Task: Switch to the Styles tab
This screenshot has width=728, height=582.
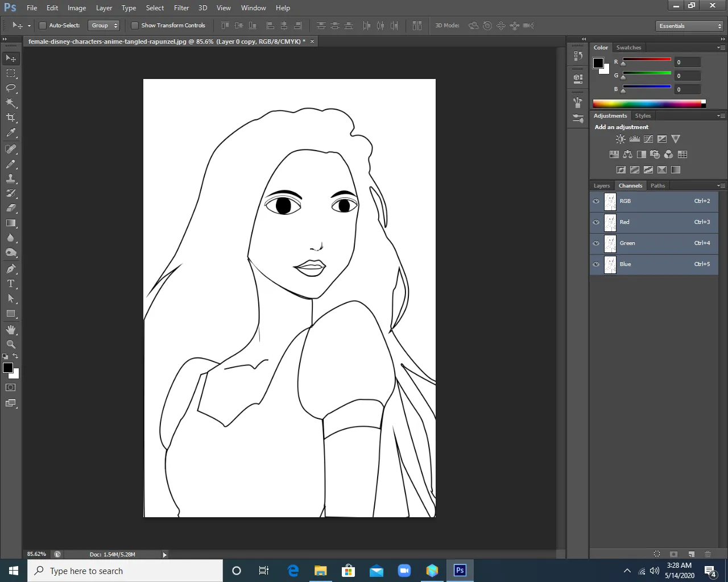Action: point(643,116)
